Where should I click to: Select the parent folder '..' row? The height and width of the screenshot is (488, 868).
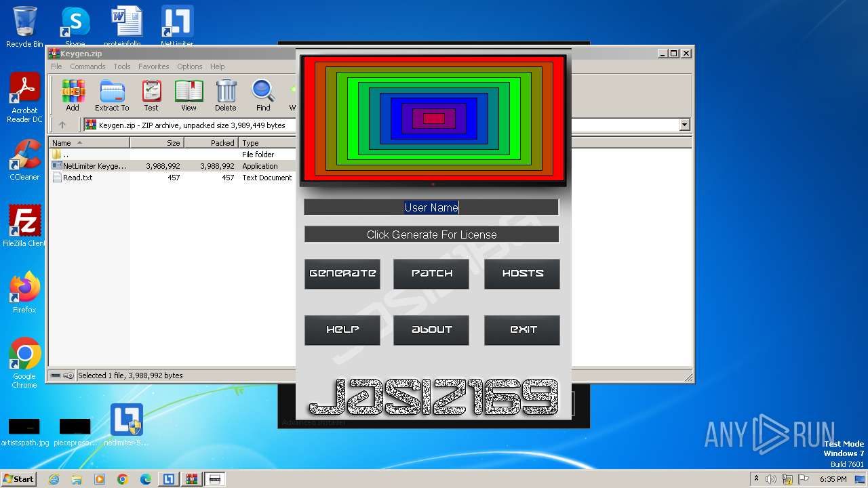(172, 155)
